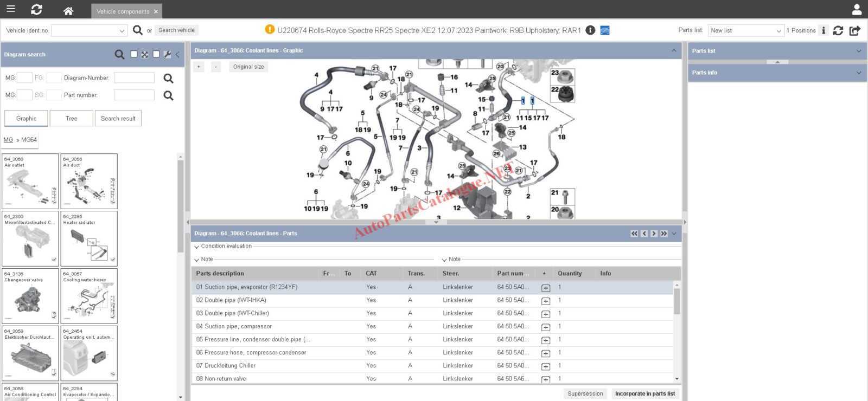The width and height of the screenshot is (868, 401).
Task: Export the parts list
Action: point(855,30)
